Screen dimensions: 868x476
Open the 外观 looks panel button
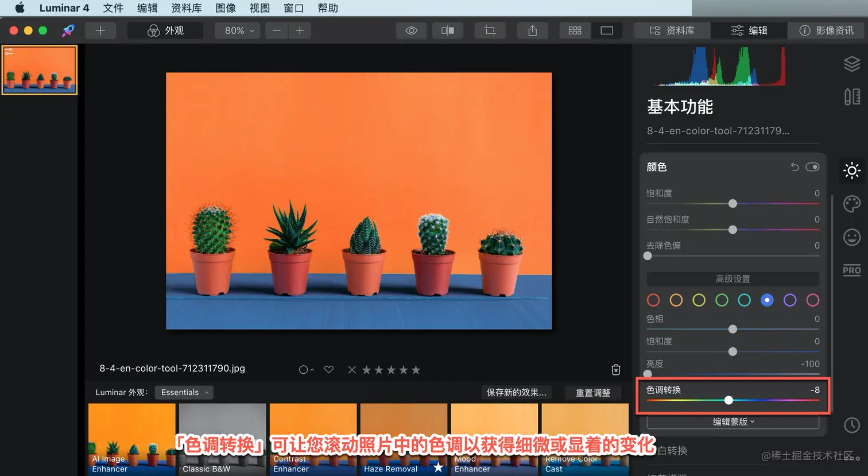pyautogui.click(x=165, y=30)
